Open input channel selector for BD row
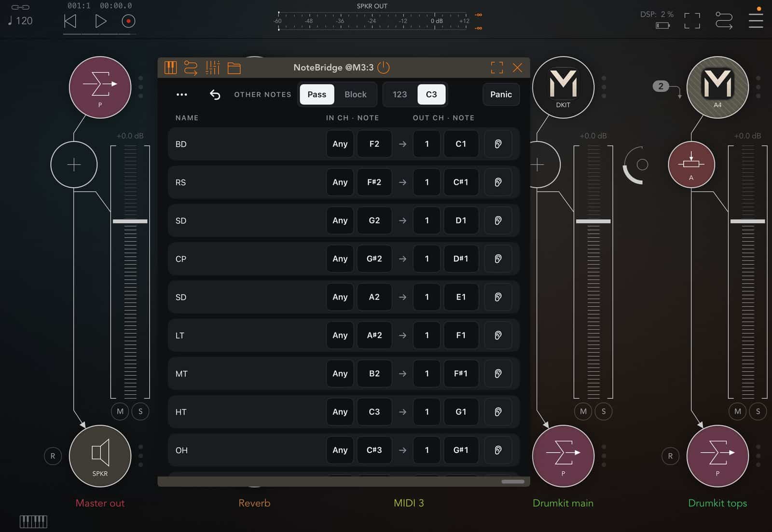The image size is (772, 532). point(340,144)
